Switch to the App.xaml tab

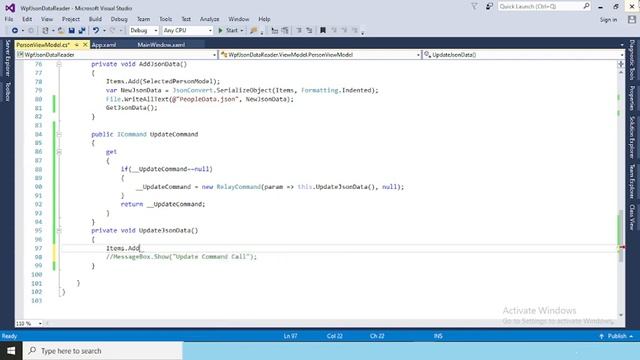pyautogui.click(x=104, y=45)
